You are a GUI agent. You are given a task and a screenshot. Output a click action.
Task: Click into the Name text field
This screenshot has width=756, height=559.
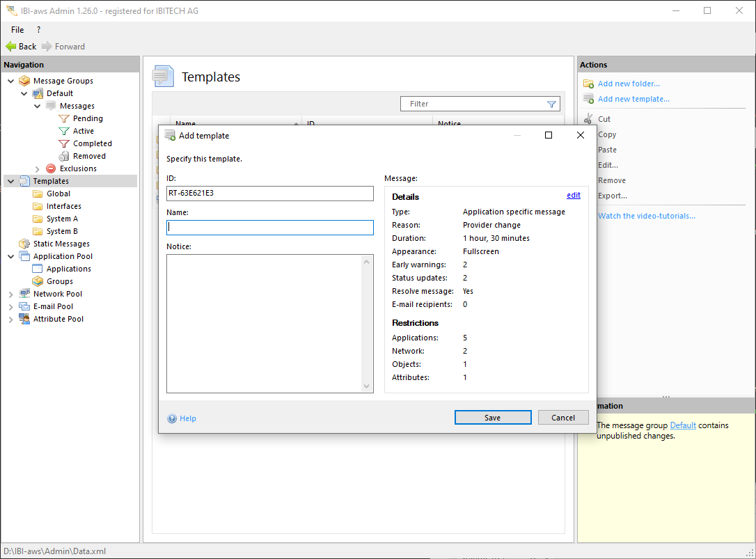[x=270, y=228]
